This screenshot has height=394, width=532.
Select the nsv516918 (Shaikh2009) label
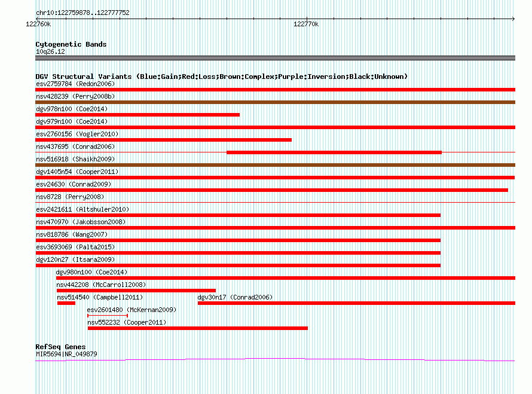point(75,159)
